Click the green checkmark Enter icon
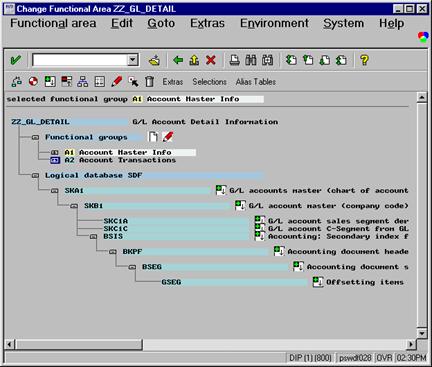This screenshot has height=367, width=432. coord(16,60)
